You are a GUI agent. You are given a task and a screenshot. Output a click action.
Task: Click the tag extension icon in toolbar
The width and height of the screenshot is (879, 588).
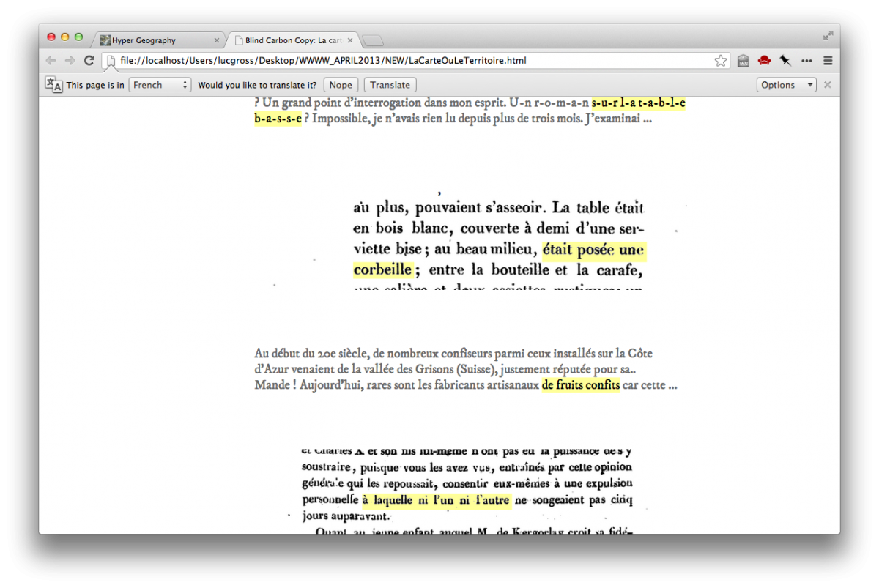pos(743,61)
